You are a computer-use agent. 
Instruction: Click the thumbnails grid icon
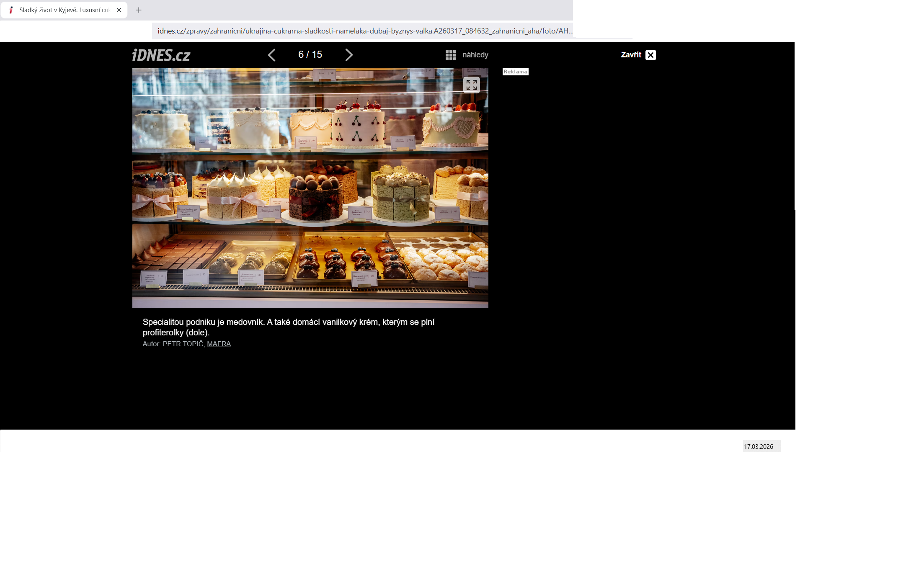click(x=451, y=55)
